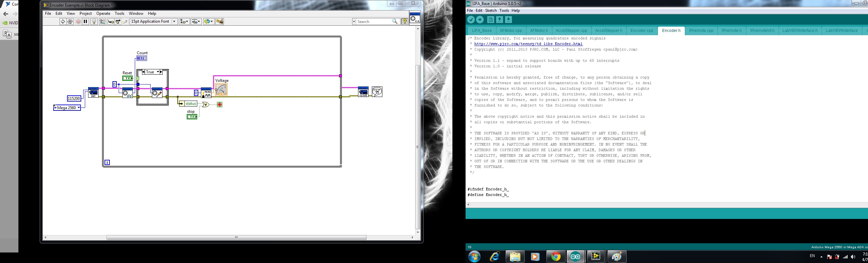Click the Simple Error Handler node

pos(377,92)
